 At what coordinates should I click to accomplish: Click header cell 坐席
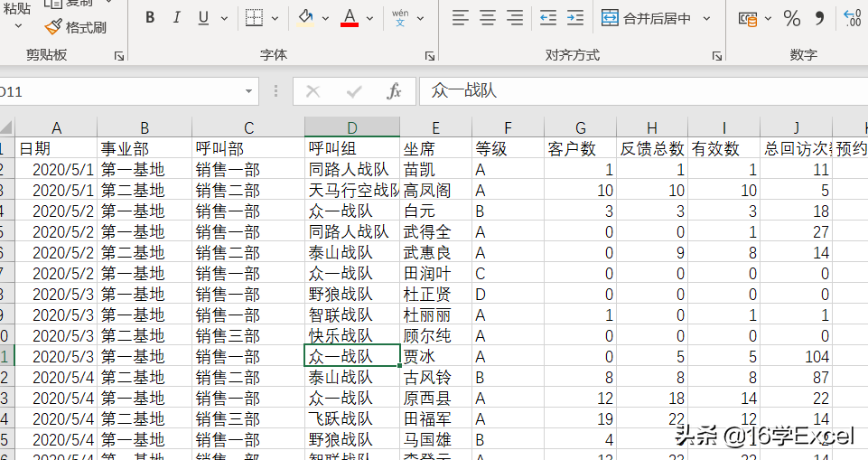point(435,148)
